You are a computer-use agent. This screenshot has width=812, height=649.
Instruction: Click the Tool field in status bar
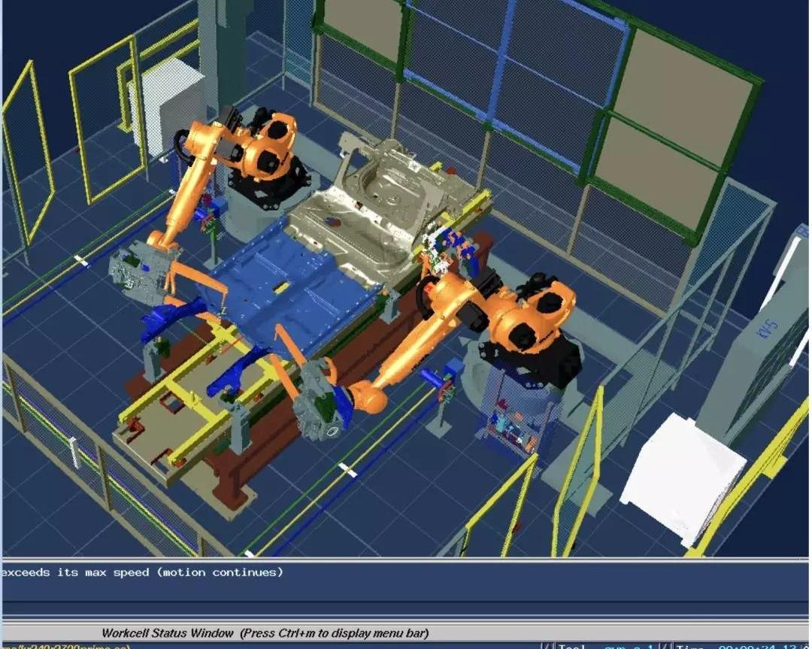[601, 646]
